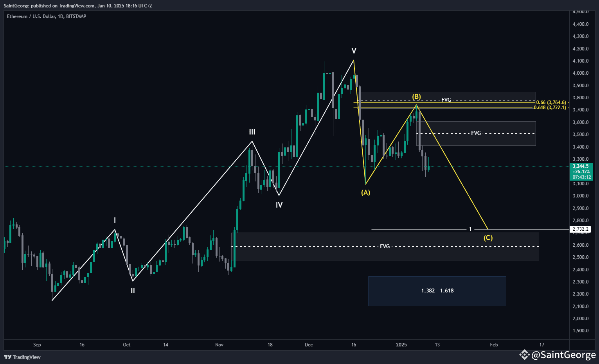
Task: Click 3,600.0 on the price scale
Action: 581,122
